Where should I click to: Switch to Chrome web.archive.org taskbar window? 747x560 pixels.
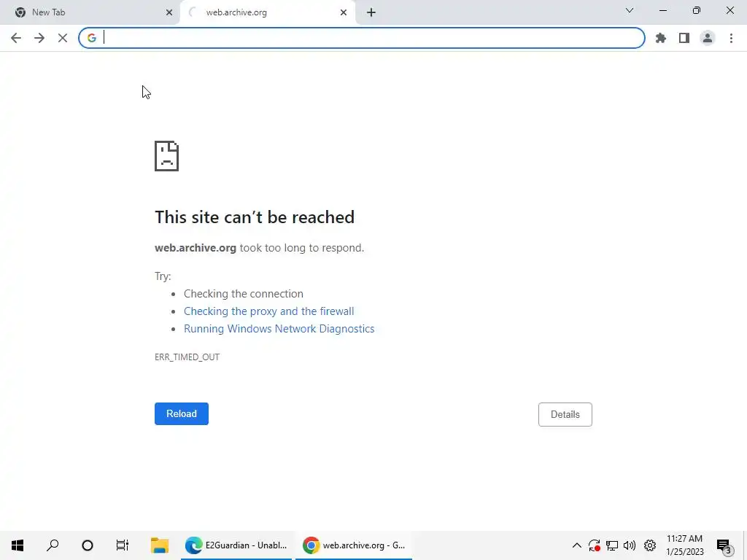tap(354, 545)
